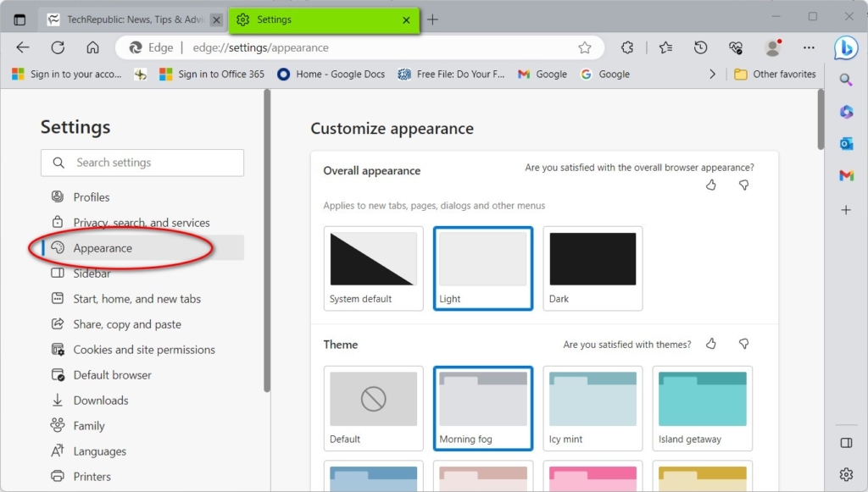Select the Island getaway theme
The image size is (868, 492).
702,408
